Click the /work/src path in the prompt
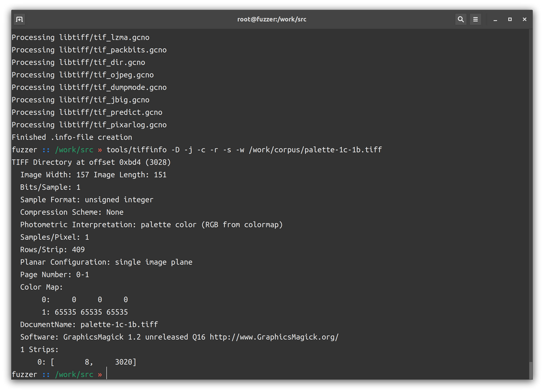Viewport: 544px width, 392px height. pos(75,150)
